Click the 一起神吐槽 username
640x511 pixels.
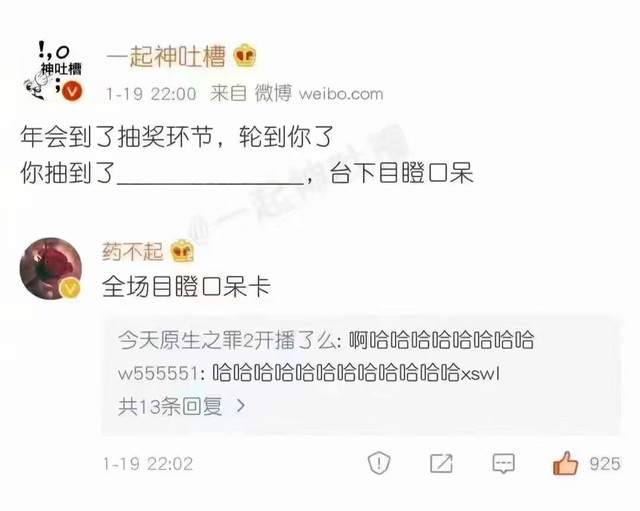pos(166,56)
